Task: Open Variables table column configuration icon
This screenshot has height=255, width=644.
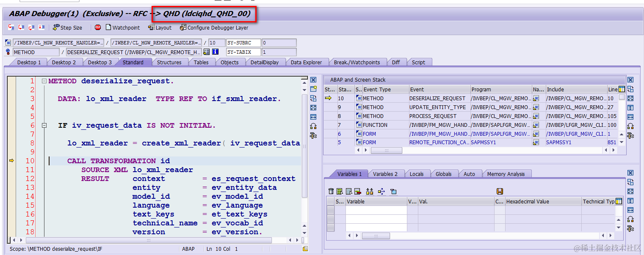Action: (x=619, y=201)
